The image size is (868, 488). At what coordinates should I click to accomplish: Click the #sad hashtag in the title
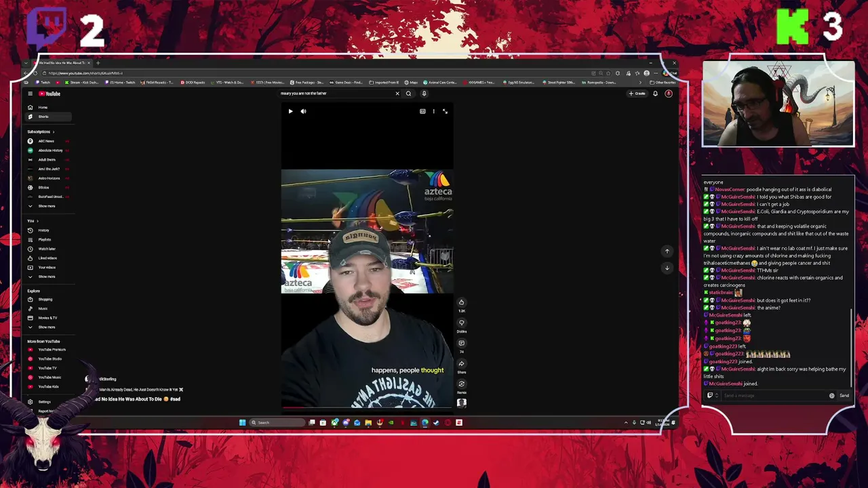tap(175, 399)
